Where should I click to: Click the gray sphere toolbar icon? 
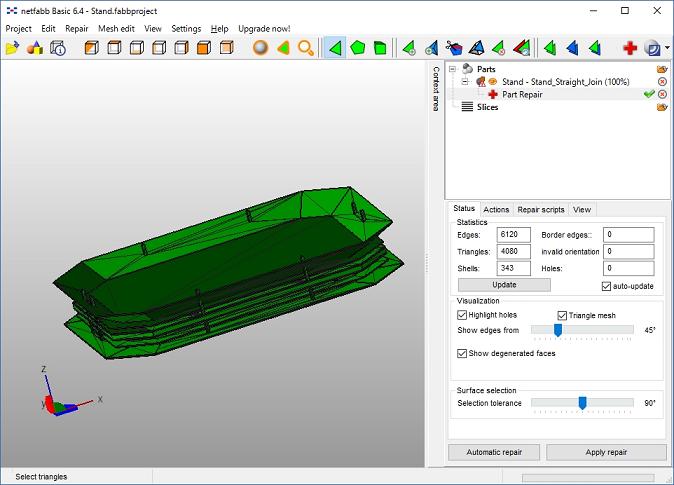click(x=260, y=48)
